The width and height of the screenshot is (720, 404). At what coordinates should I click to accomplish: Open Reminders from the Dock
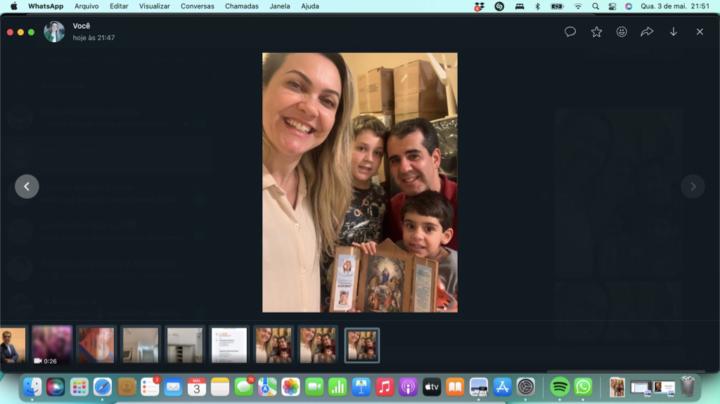coord(150,387)
